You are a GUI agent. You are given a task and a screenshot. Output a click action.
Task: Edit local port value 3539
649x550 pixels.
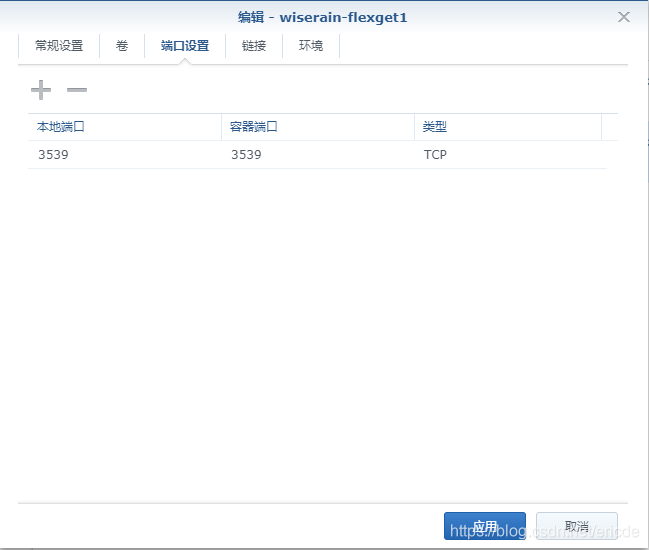pos(125,154)
